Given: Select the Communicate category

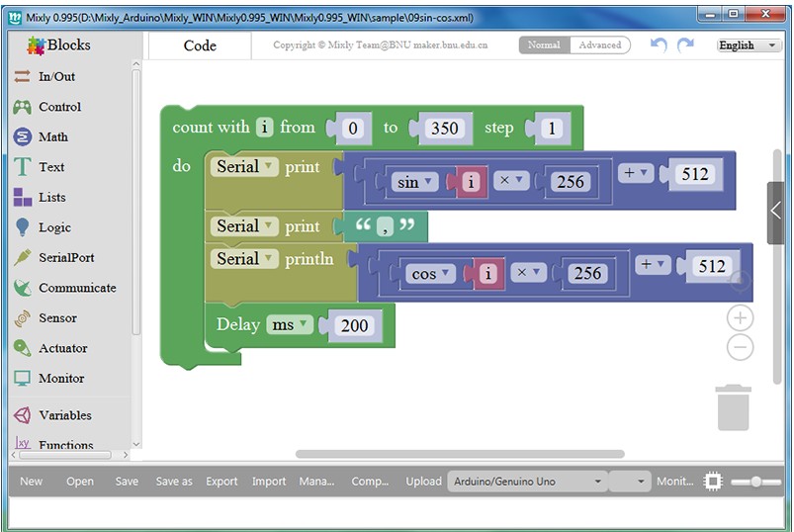Looking at the screenshot, I should 77,288.
